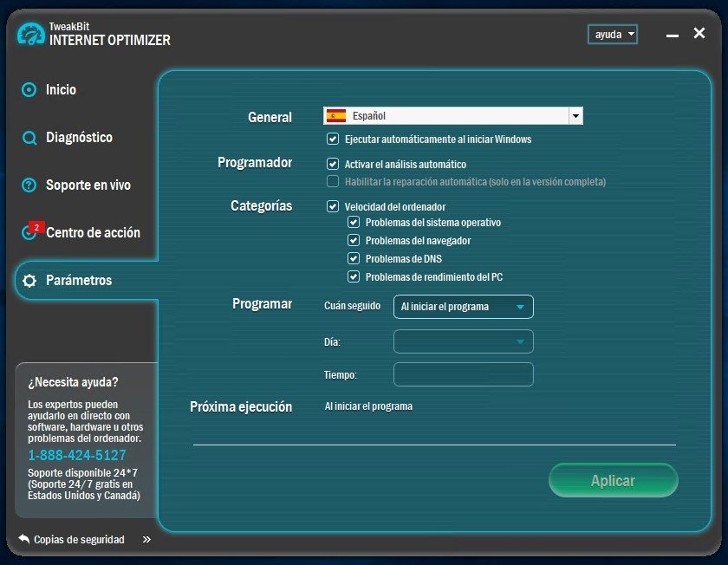Click the 'Tiempo:' label
The image size is (728, 565).
[x=341, y=374]
